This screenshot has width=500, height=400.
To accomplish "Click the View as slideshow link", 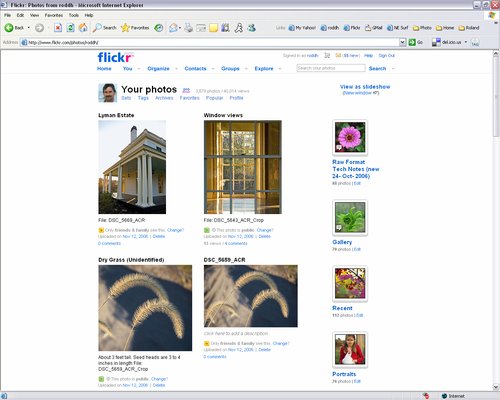I will 365,87.
